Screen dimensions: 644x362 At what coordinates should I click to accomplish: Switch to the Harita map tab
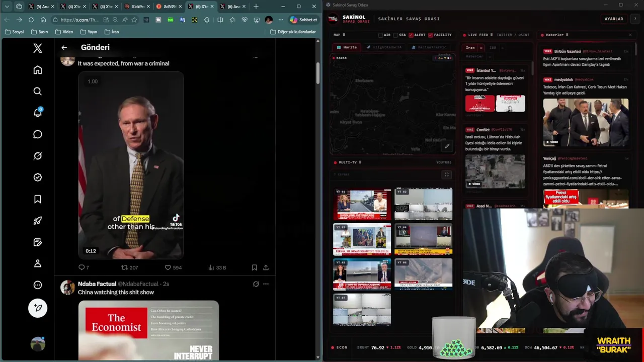click(347, 47)
